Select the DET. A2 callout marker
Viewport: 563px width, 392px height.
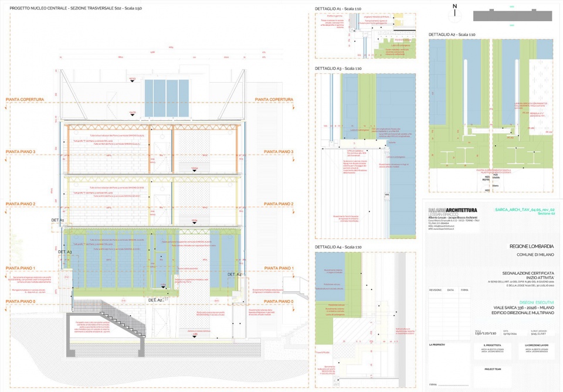pos(155,299)
